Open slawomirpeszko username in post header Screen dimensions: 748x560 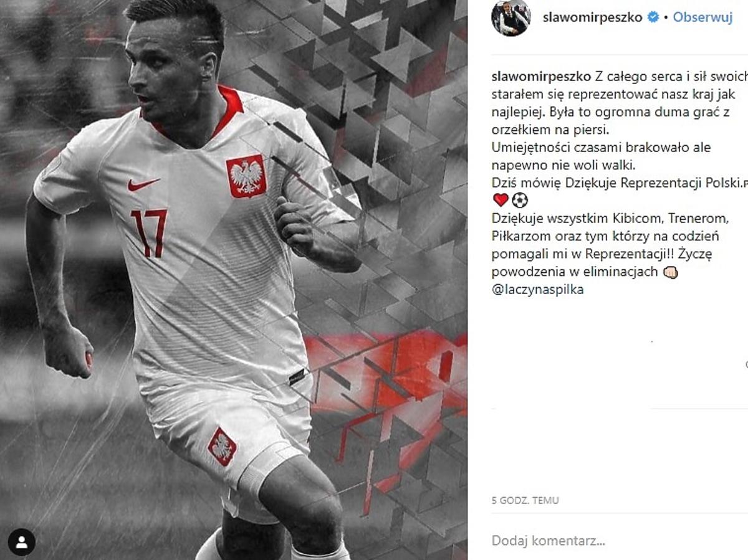click(592, 17)
